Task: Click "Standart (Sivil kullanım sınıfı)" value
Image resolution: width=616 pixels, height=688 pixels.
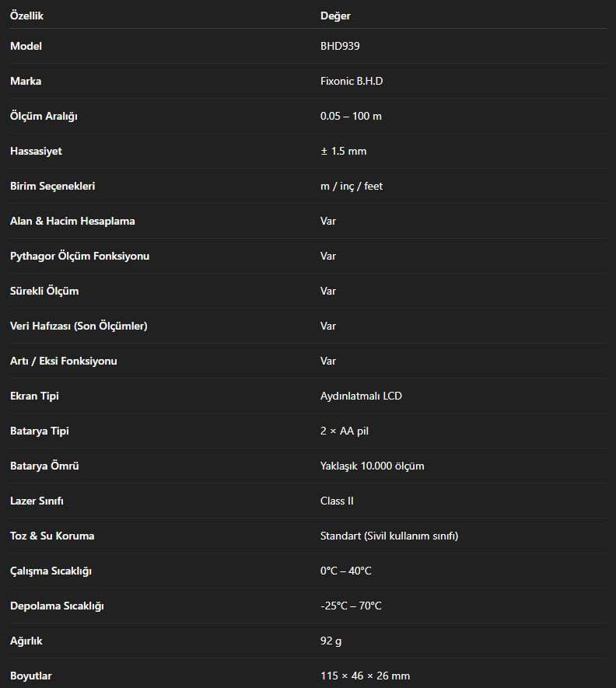Action: (x=389, y=536)
